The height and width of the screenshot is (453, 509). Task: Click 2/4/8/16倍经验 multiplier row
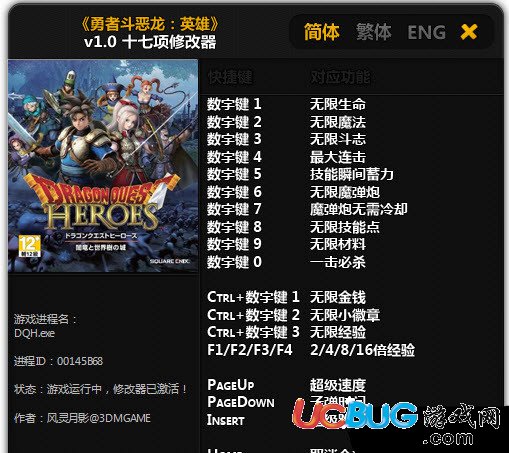click(x=311, y=350)
